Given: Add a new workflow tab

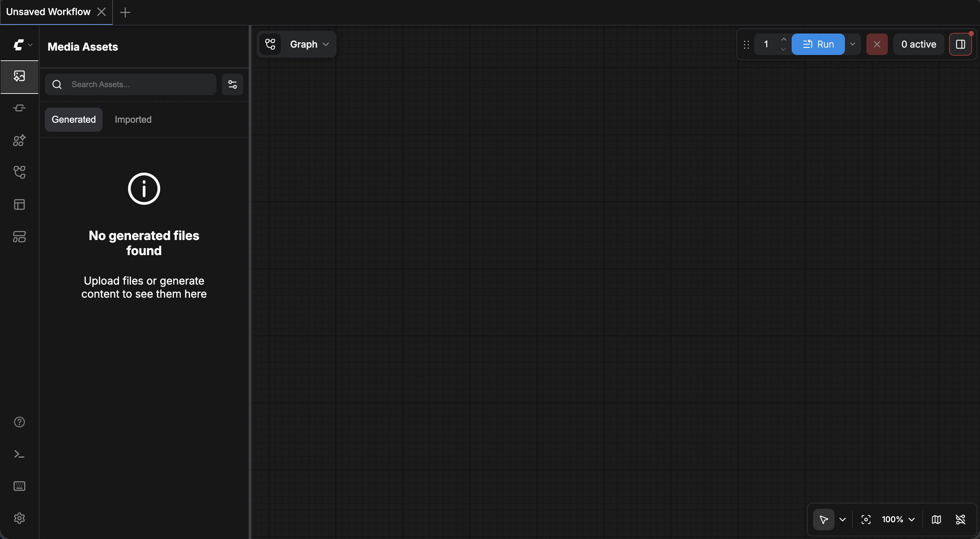Looking at the screenshot, I should [125, 12].
